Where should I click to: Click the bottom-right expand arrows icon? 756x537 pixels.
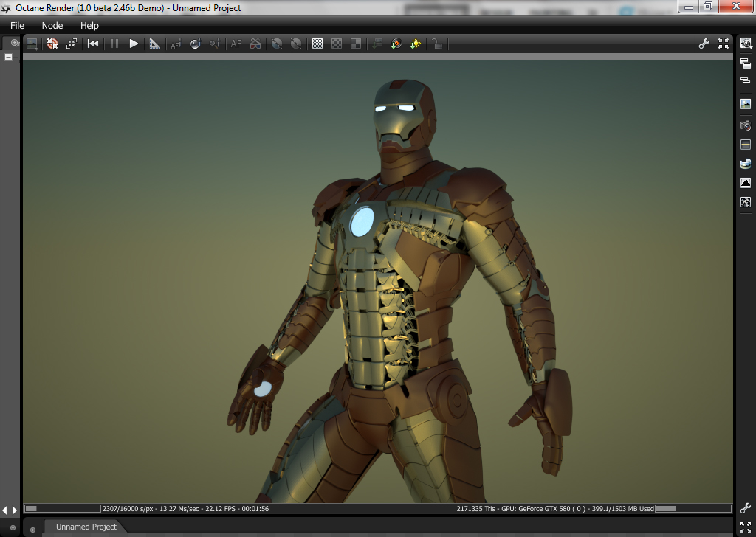(746, 527)
